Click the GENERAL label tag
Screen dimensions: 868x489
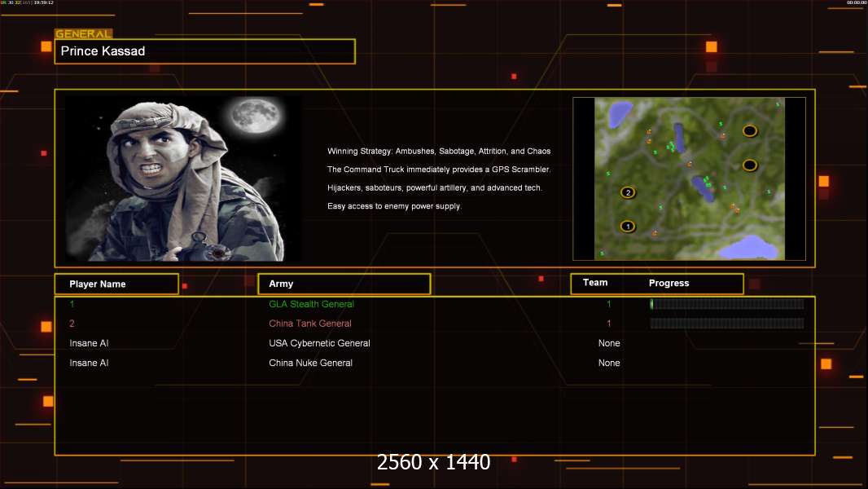point(84,33)
